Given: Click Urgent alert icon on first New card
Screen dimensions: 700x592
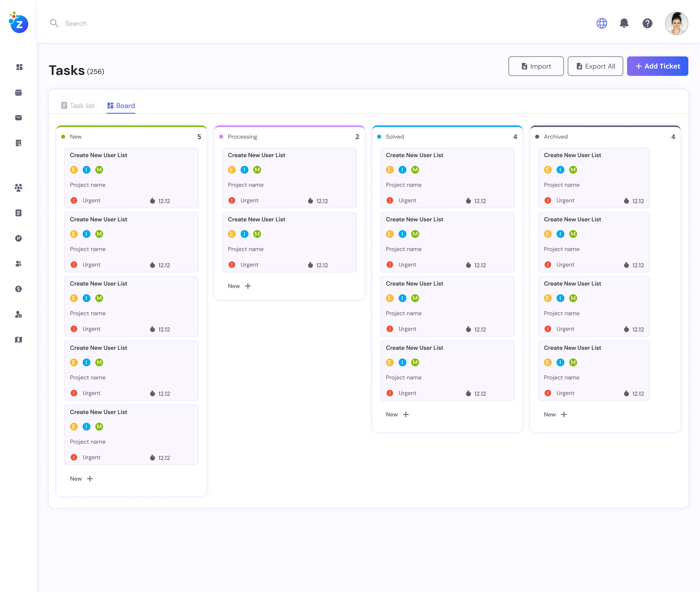Looking at the screenshot, I should [74, 200].
